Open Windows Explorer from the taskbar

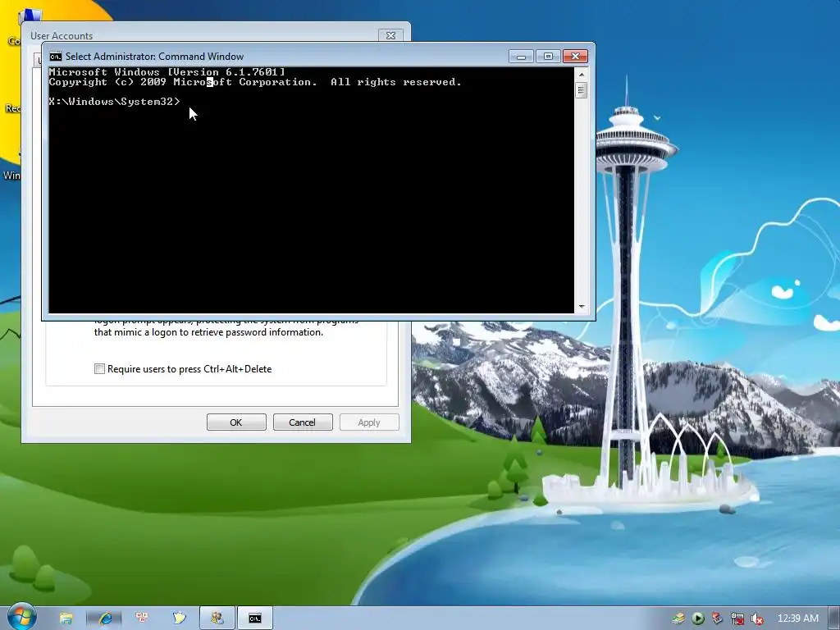click(x=66, y=619)
